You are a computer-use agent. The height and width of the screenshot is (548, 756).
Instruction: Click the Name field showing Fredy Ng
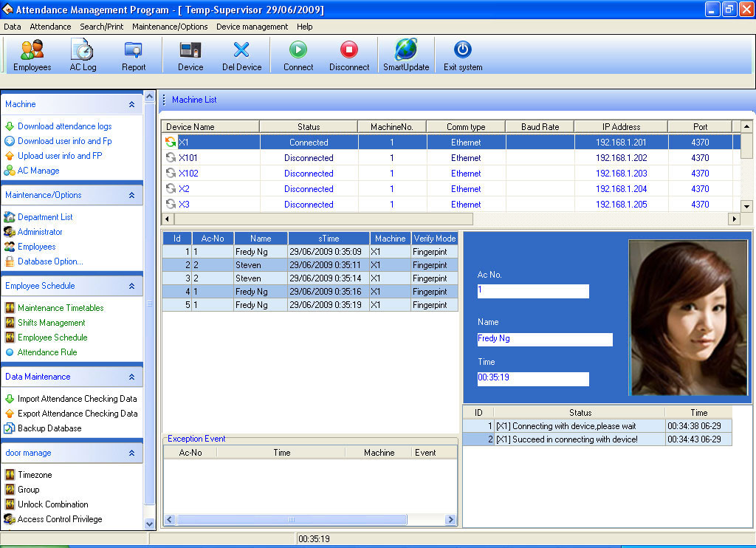pyautogui.click(x=544, y=339)
